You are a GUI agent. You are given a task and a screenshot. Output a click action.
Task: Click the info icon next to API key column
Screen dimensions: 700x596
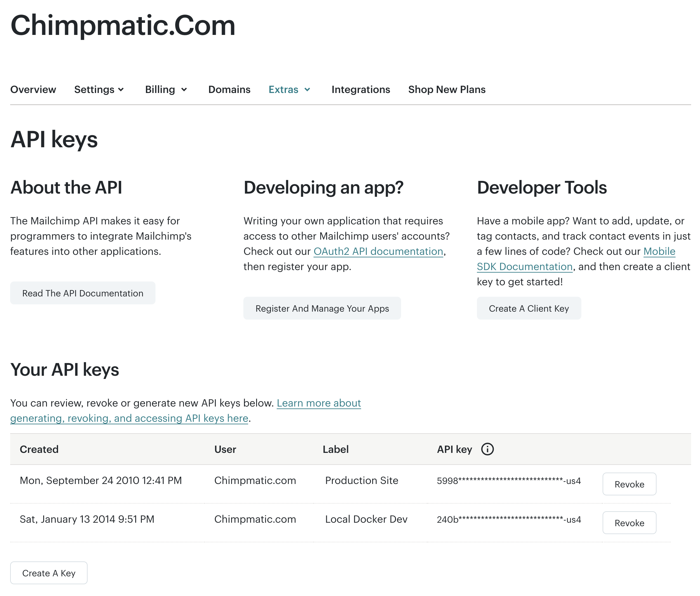pos(487,449)
